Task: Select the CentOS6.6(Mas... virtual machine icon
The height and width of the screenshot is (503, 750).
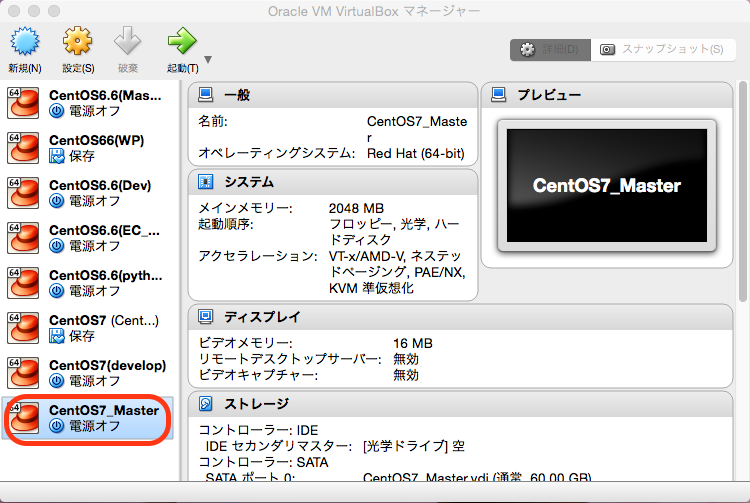Action: tap(23, 103)
